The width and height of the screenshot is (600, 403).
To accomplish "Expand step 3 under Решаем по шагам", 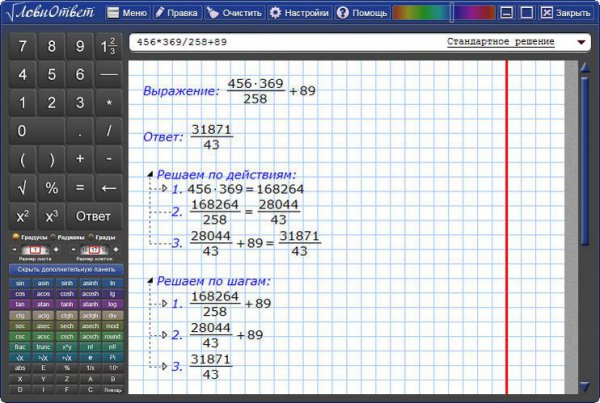I will [x=165, y=366].
